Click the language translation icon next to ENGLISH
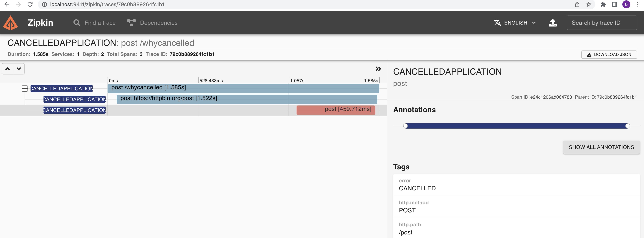This screenshot has width=644, height=238. pos(497,23)
